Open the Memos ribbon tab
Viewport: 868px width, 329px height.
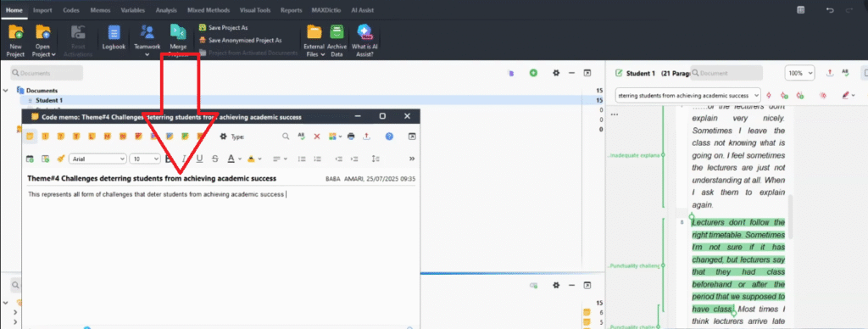(x=100, y=10)
